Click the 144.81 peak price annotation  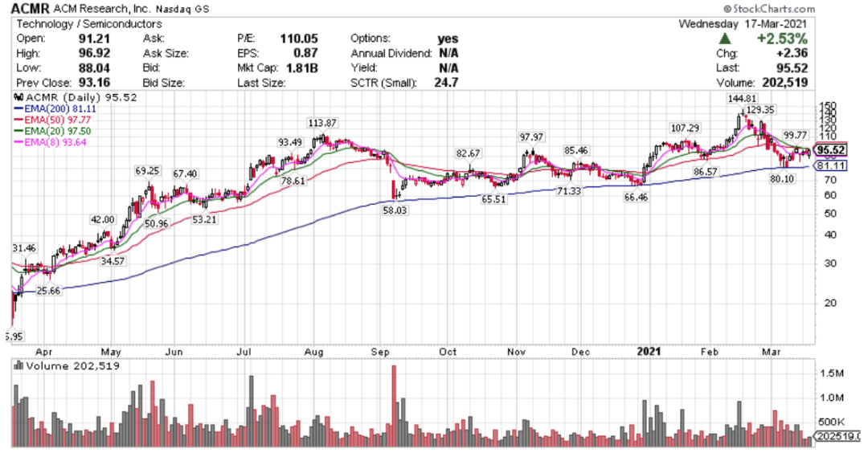742,99
